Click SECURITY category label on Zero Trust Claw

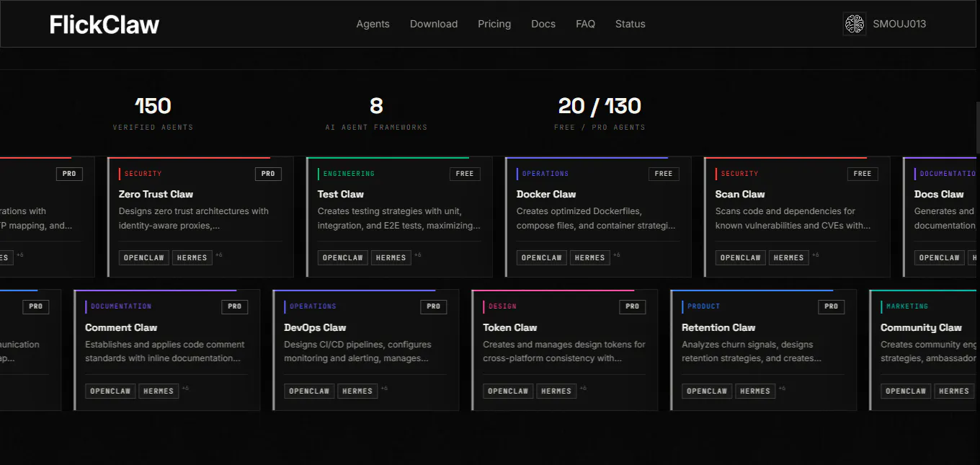coord(143,174)
